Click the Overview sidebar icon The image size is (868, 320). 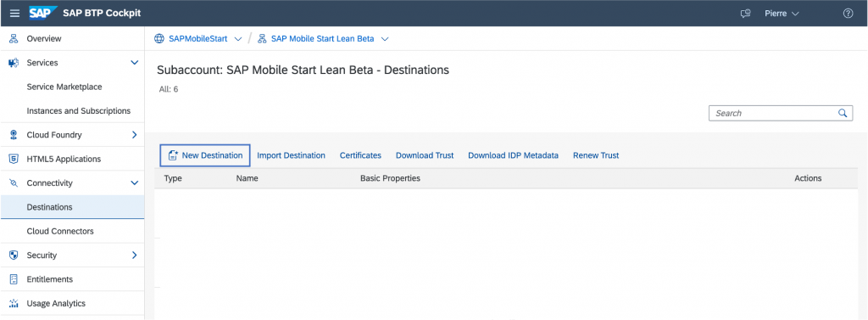(14, 39)
